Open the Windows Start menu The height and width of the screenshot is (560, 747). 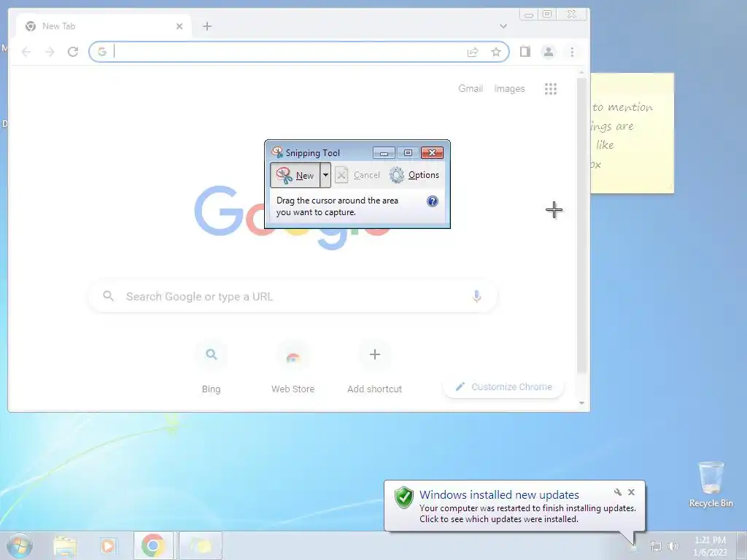[20, 545]
